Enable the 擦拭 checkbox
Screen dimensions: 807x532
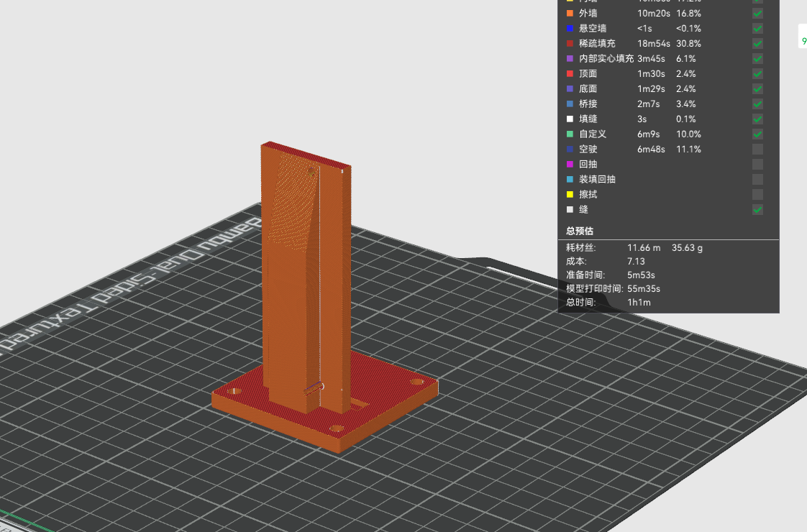(x=757, y=195)
